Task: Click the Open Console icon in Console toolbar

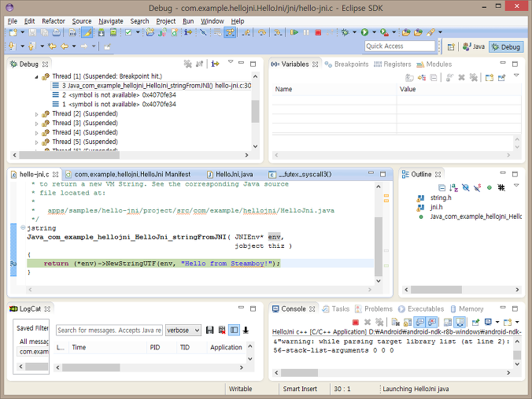Action: click(x=508, y=322)
